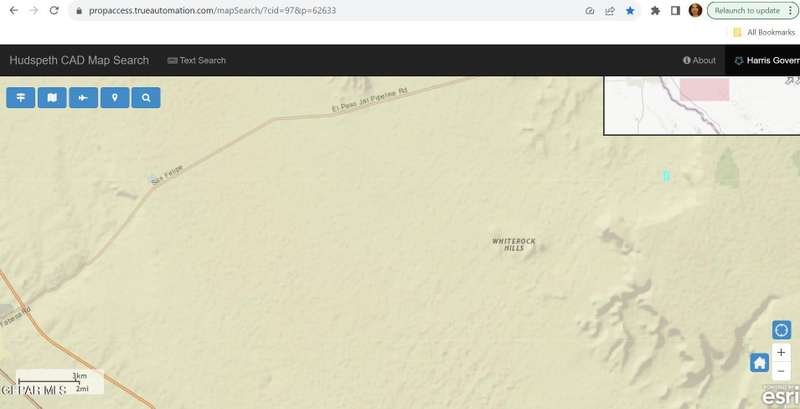Toggle the bookmark star for this page
Screen dimensions: 800x409
(630, 11)
